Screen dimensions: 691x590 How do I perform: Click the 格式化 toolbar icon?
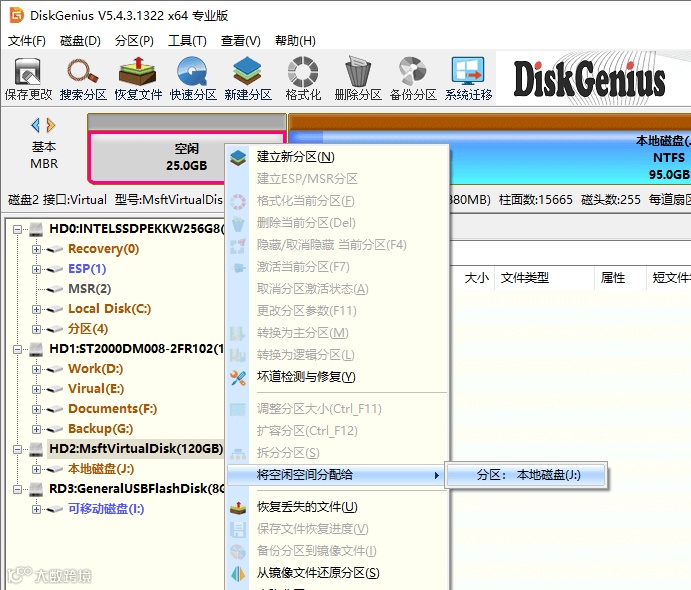(303, 71)
